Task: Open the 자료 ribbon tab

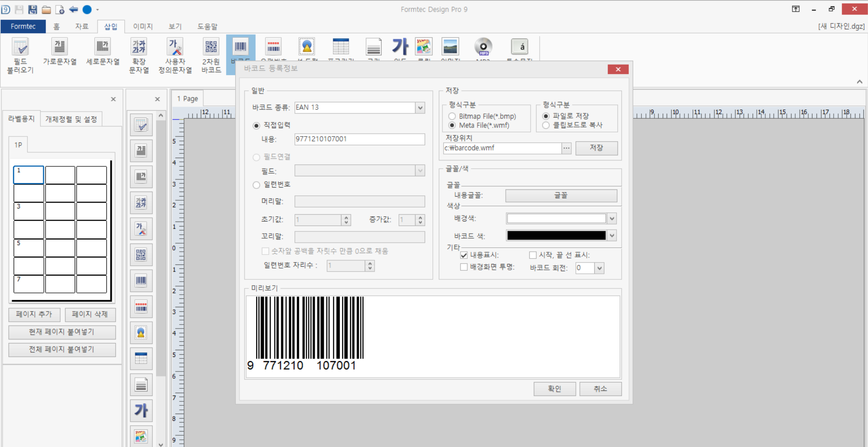Action: [82, 27]
